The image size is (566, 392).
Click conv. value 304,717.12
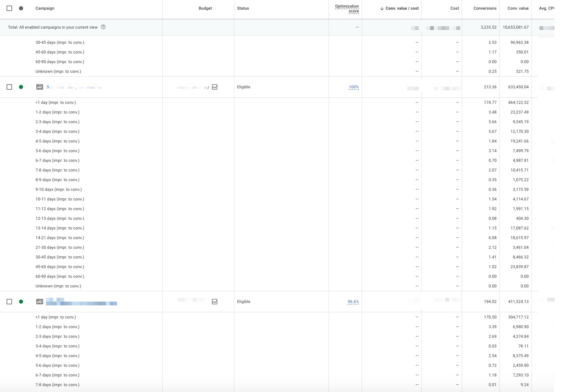point(518,317)
